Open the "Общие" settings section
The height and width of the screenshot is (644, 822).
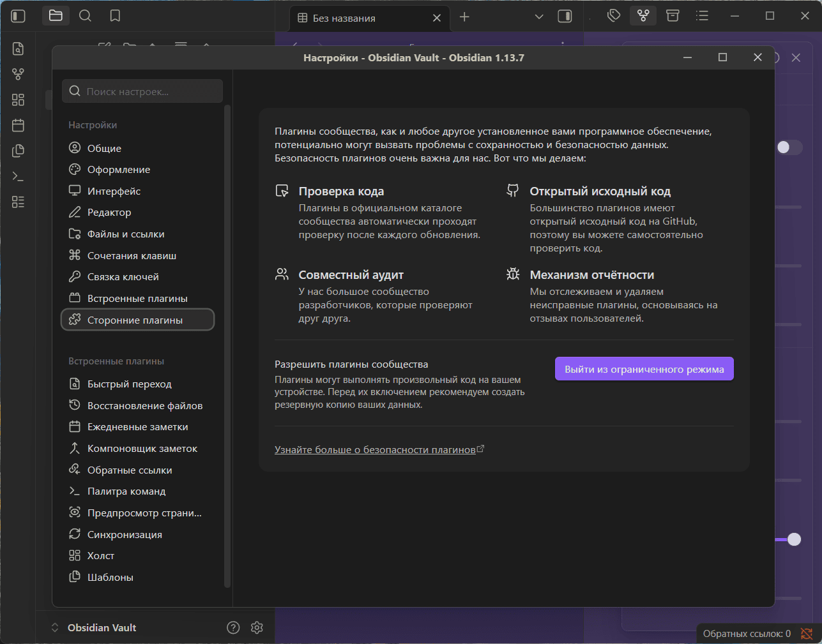[x=137, y=148]
